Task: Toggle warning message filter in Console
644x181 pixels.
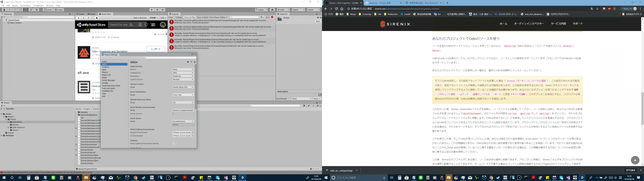Action: (x=267, y=17)
